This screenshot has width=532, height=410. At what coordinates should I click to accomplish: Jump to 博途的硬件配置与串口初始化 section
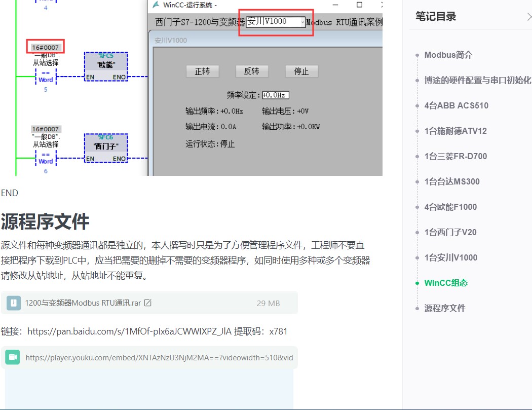tap(477, 80)
